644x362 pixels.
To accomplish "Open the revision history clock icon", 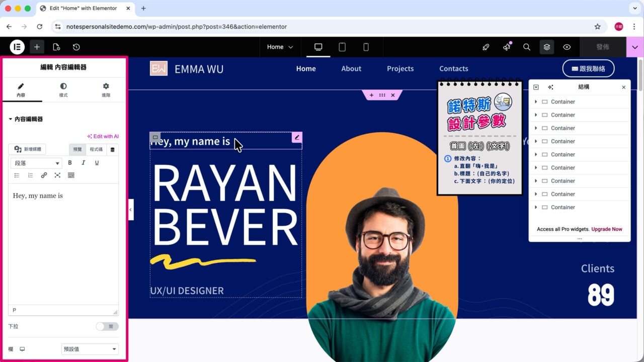I will point(76,47).
